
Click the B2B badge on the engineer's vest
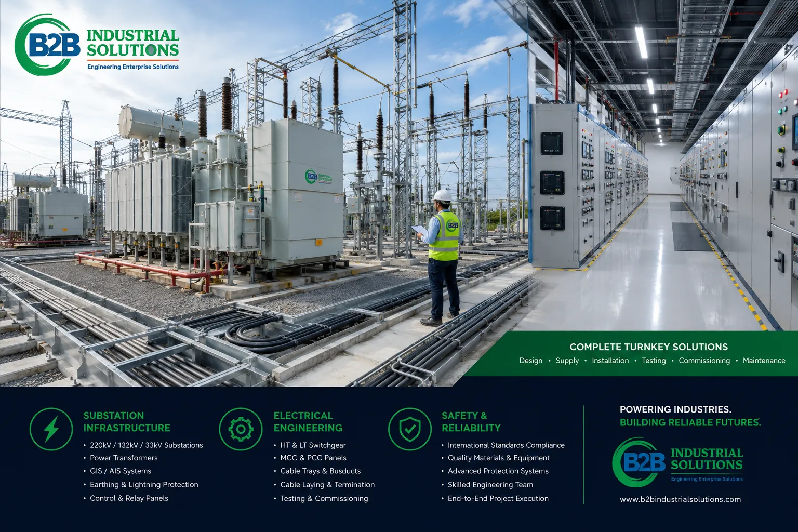point(453,226)
